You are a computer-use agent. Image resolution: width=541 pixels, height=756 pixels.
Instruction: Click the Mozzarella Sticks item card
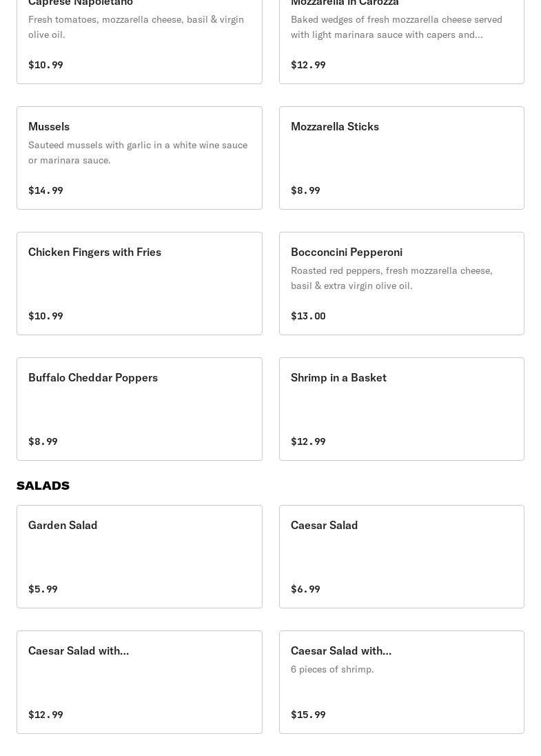click(x=401, y=158)
